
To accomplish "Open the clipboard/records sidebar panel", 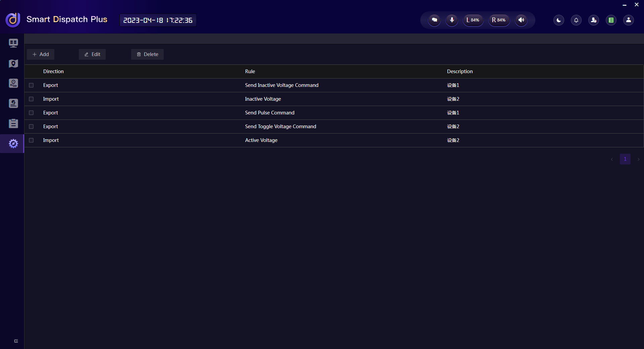I will [13, 123].
